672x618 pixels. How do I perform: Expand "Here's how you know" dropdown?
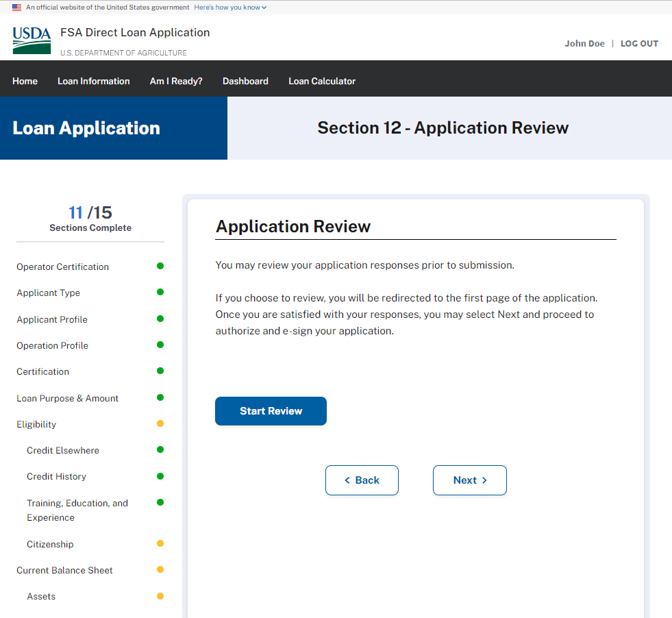pyautogui.click(x=230, y=8)
